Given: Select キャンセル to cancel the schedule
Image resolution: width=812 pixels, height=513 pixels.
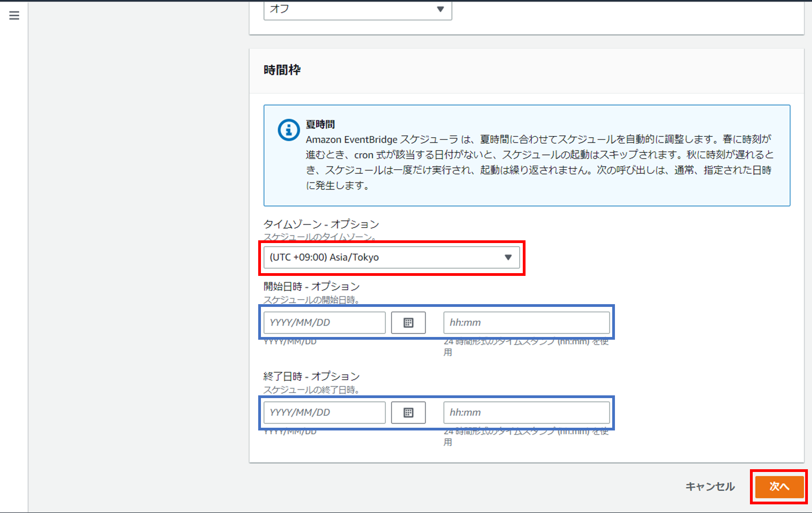Looking at the screenshot, I should [709, 487].
